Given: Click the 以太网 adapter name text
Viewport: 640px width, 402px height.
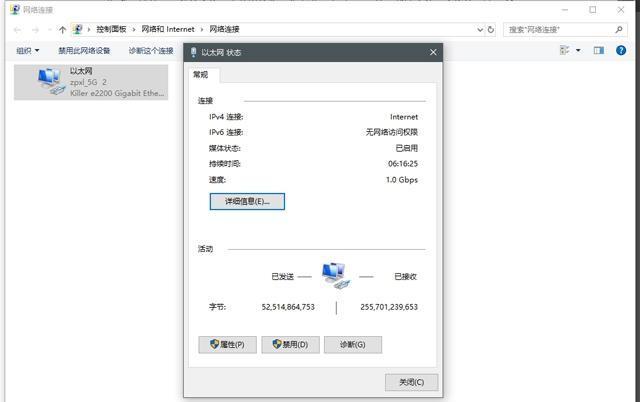Looking at the screenshot, I should click(81, 71).
